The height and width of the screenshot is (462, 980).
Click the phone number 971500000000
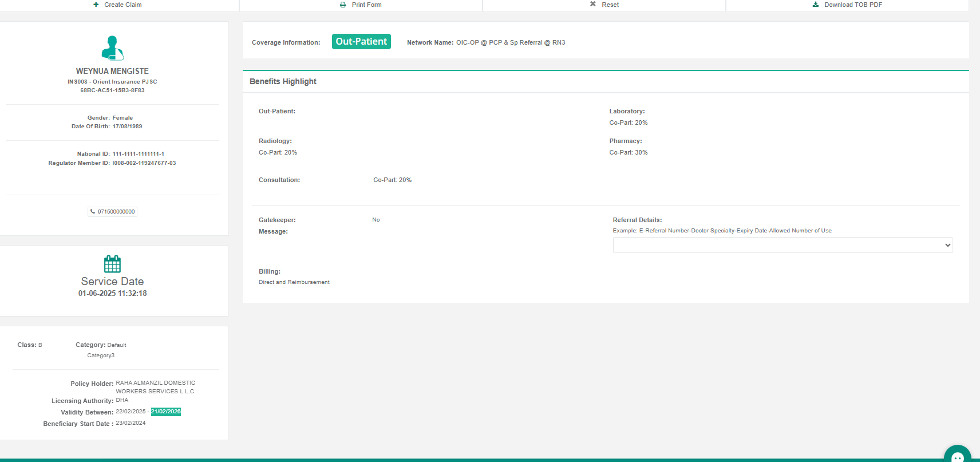116,212
